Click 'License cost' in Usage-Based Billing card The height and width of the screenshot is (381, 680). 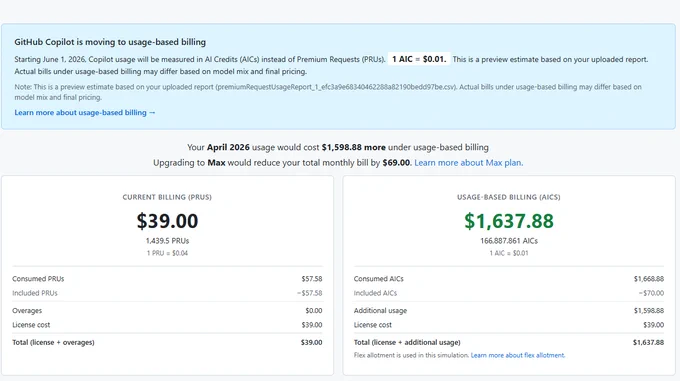[x=373, y=325]
